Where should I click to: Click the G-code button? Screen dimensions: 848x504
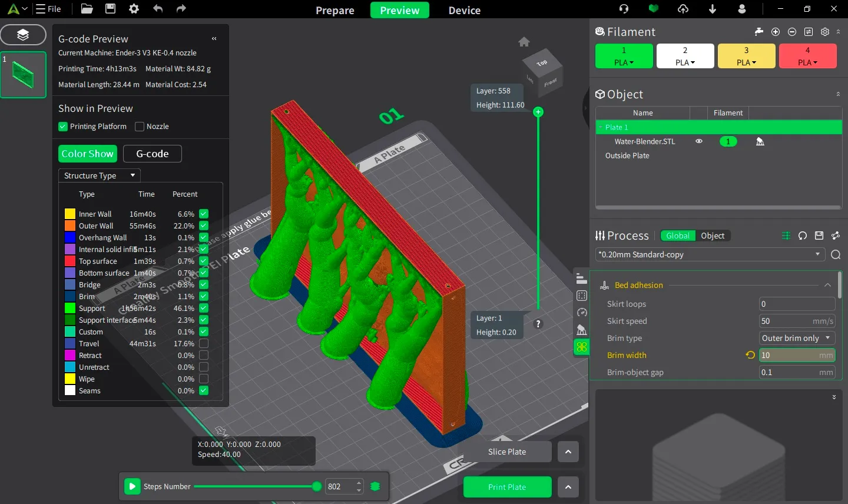click(153, 154)
